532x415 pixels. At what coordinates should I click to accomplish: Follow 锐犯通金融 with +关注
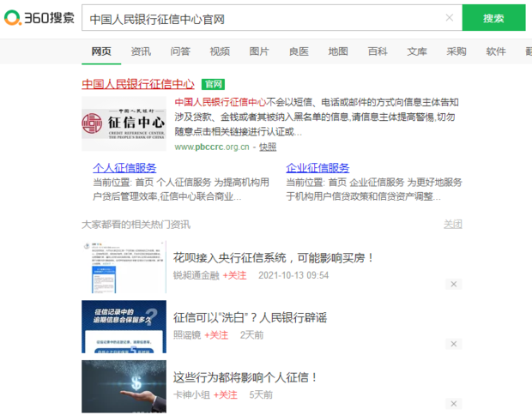(x=234, y=275)
